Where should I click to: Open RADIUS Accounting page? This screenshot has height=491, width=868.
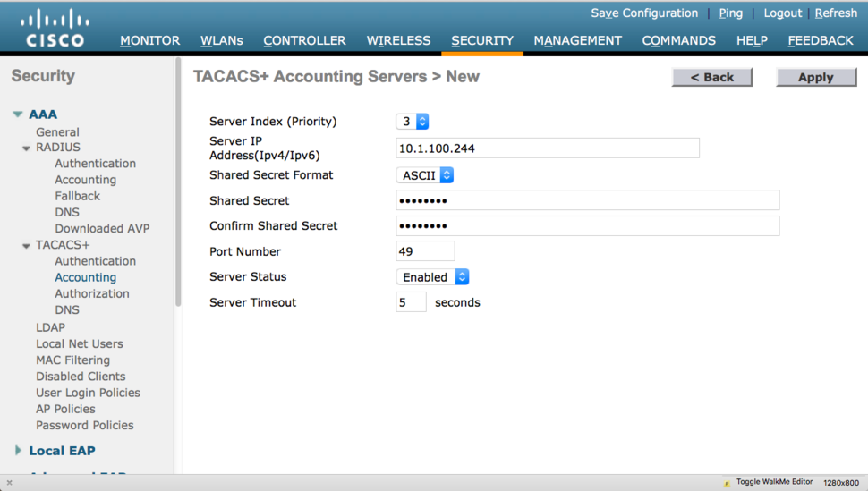(x=85, y=180)
